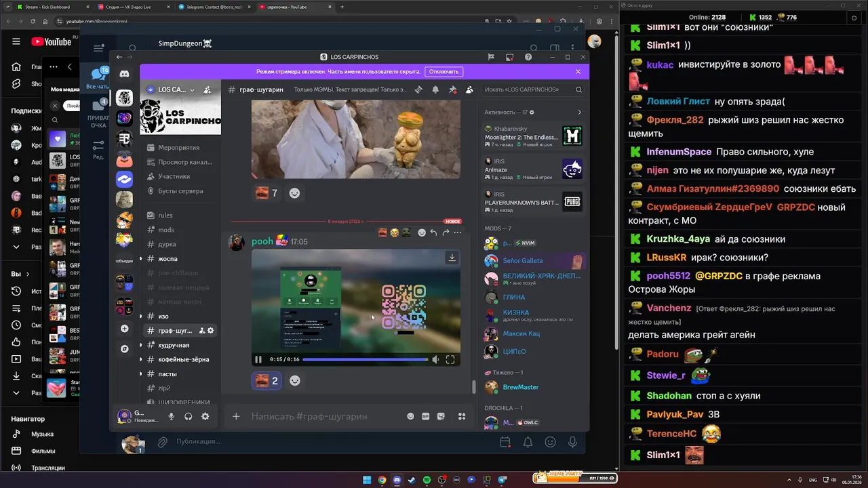Expand LOS CARPINCHOS server dropdown

coord(192,89)
